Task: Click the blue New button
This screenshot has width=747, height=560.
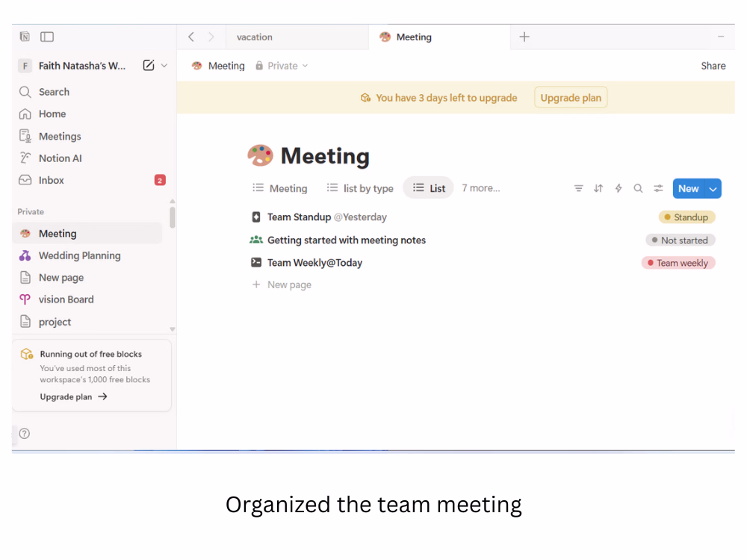Action: click(x=689, y=188)
